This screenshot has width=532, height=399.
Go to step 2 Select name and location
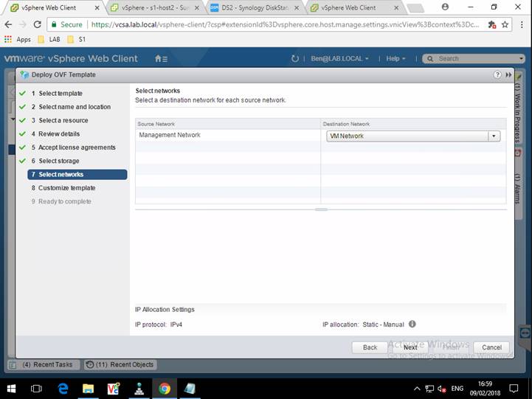pos(71,107)
